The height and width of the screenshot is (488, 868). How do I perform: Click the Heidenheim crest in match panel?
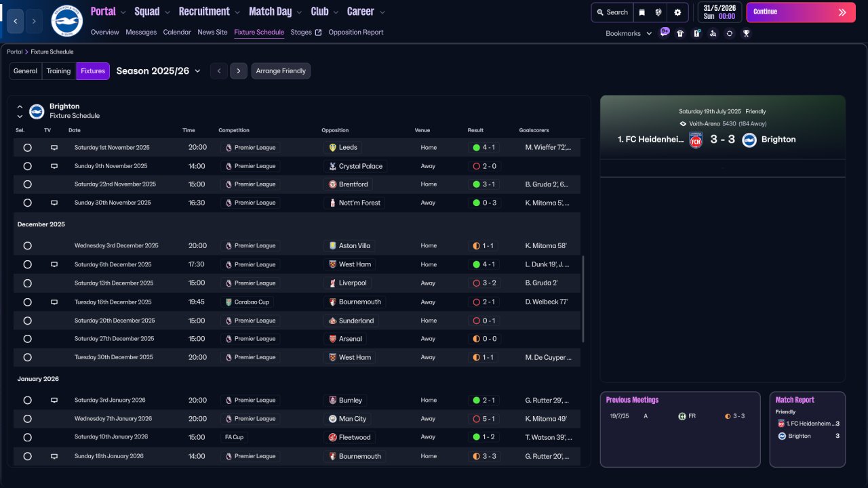tap(696, 140)
